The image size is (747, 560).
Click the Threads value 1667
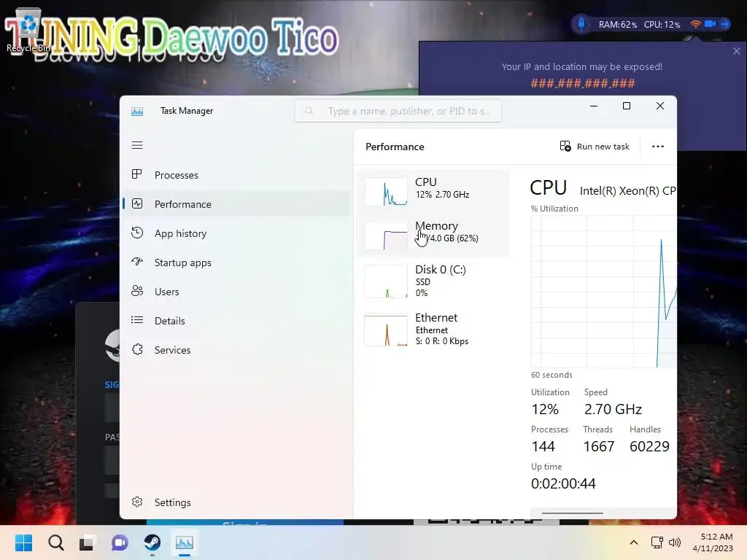(x=599, y=446)
